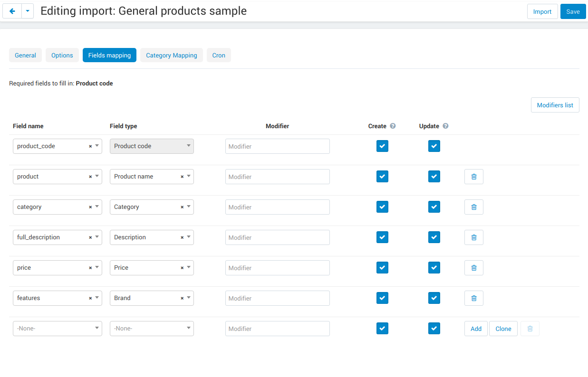This screenshot has height=377, width=588.
Task: Open the dropdown caret beside the back arrow
Action: tap(28, 11)
